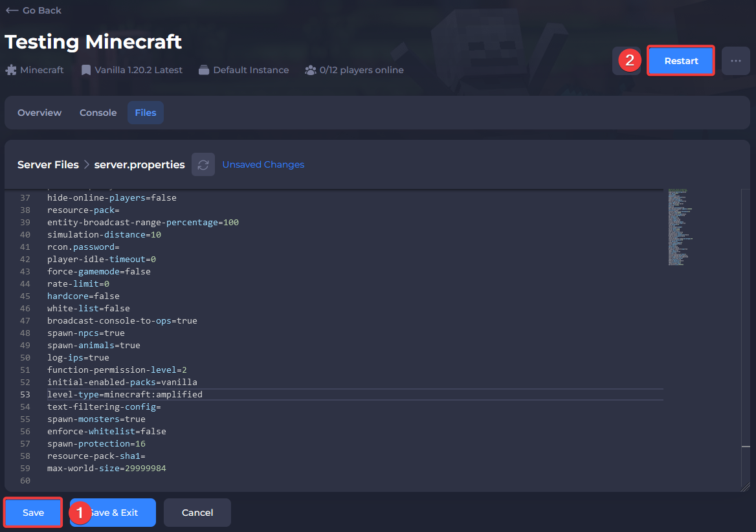Viewport: 756px width, 532px height.
Task: Click the Minecraft puzzle piece icon
Action: 10,70
